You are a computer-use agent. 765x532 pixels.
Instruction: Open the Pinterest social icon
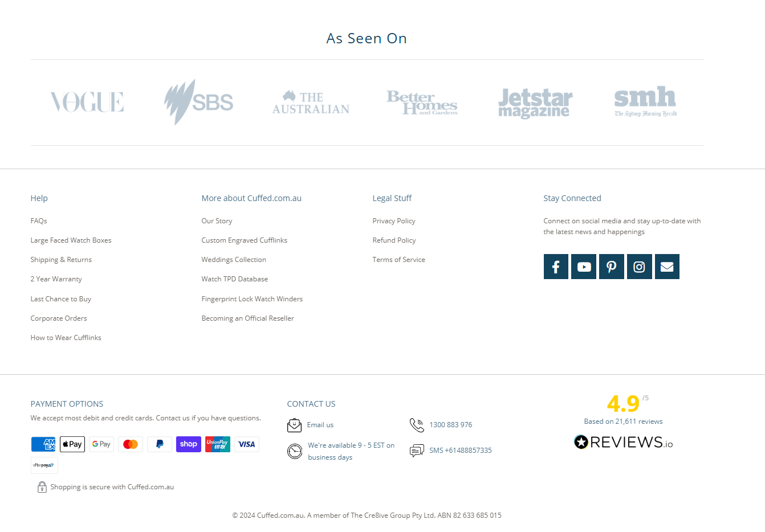(612, 267)
